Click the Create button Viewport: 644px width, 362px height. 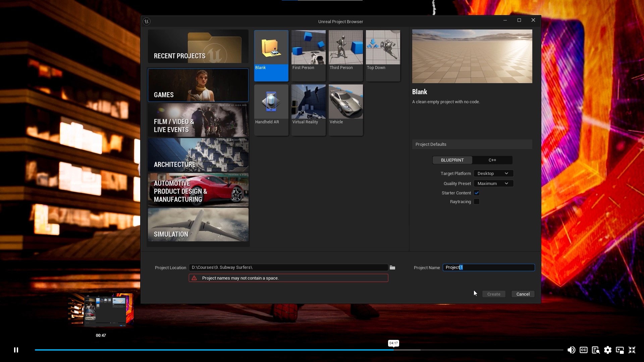pos(493,294)
